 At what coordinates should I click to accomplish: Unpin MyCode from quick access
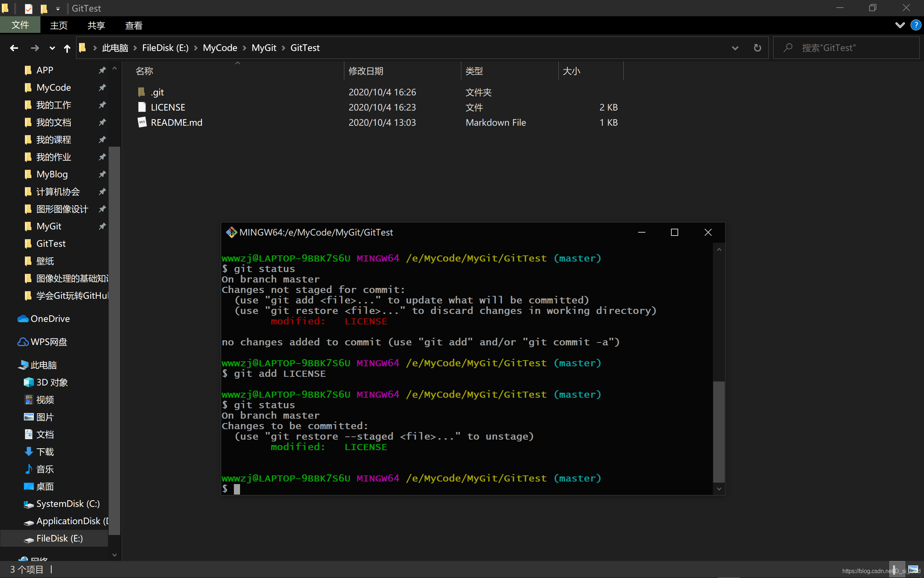pos(103,87)
